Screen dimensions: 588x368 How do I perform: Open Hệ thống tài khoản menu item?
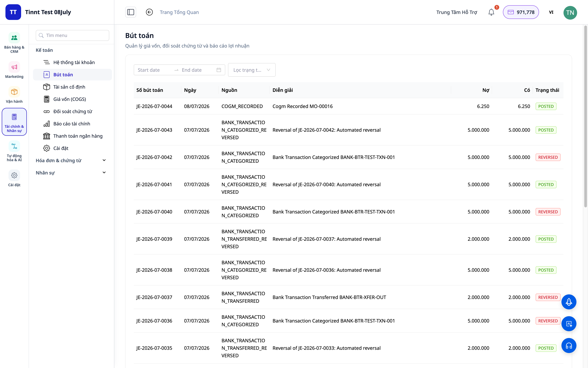pos(72,62)
